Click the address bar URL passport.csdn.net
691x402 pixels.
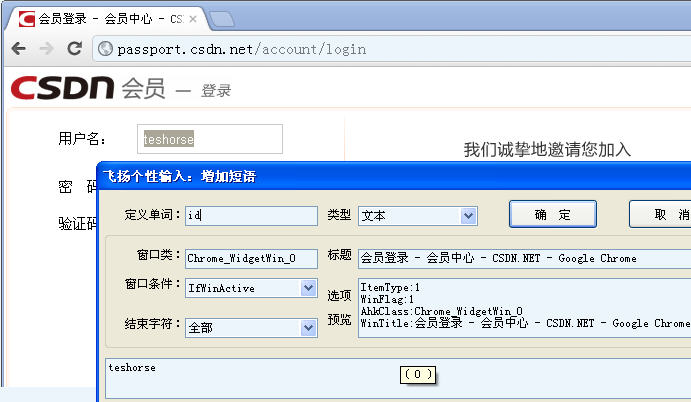241,49
